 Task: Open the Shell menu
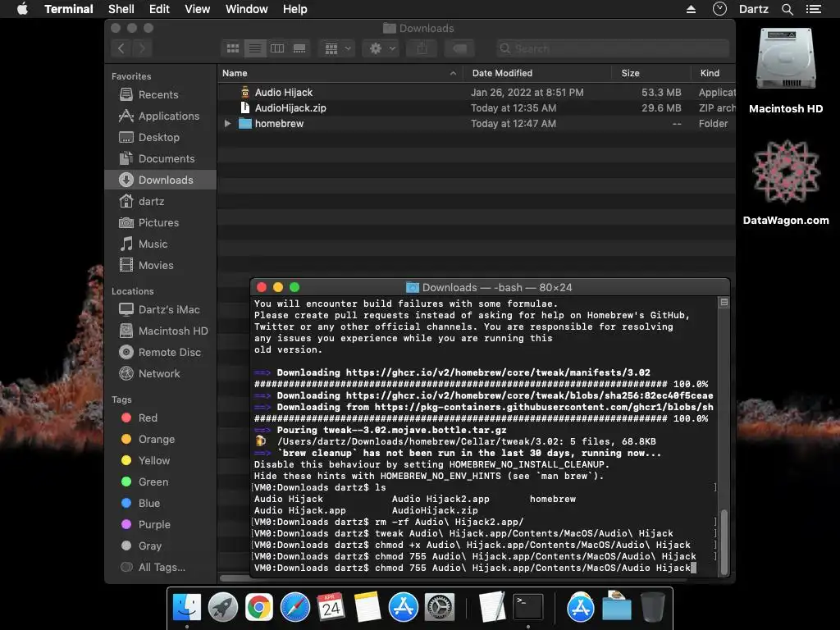pos(121,9)
